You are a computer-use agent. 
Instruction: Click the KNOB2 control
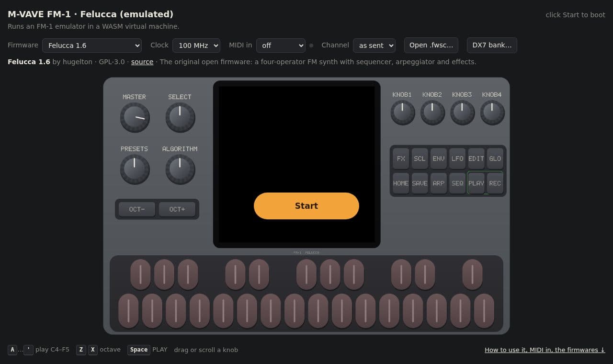[x=432, y=113]
